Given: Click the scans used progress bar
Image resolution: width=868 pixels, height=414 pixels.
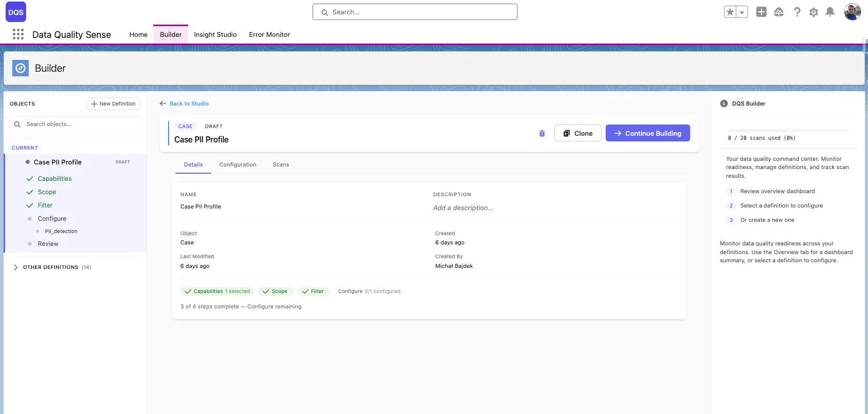Looking at the screenshot, I should (x=788, y=130).
